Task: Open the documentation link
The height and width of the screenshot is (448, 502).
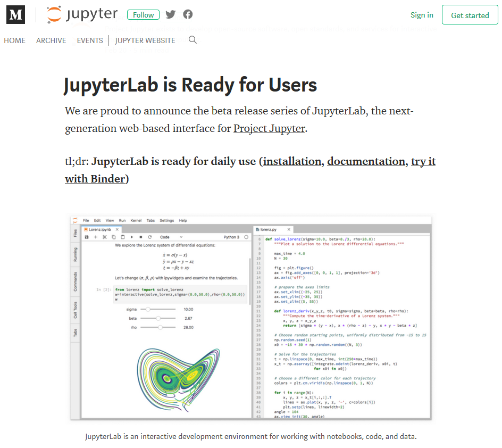Action: point(366,161)
